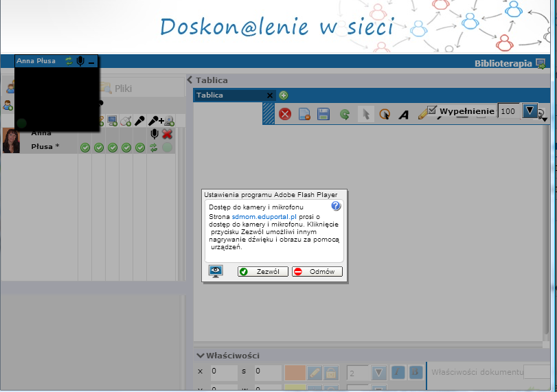Click the s value input field
Screen dimensions: 557x392
(x=269, y=373)
